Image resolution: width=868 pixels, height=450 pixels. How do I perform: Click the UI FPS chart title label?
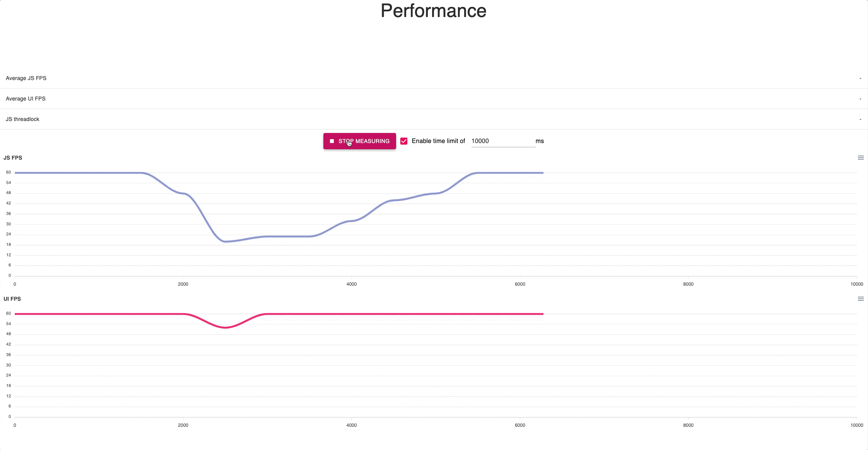(x=12, y=298)
